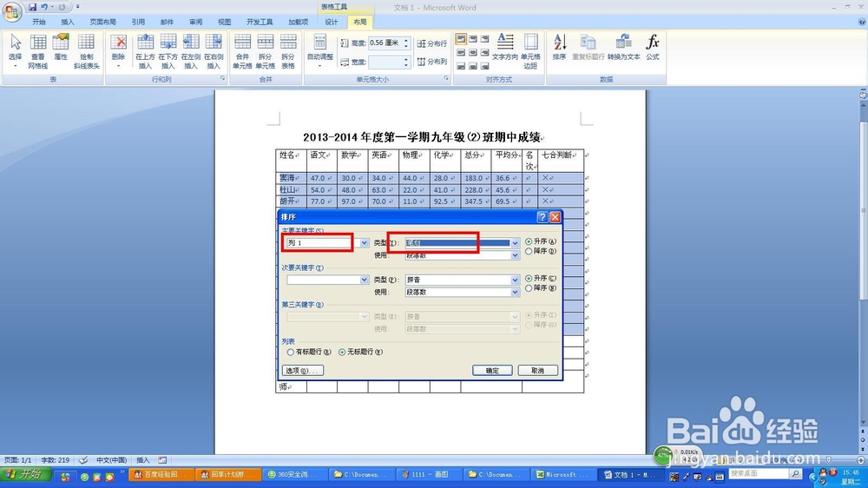Click 确定 in the sort dialog
This screenshot has height=488, width=868.
click(x=492, y=371)
